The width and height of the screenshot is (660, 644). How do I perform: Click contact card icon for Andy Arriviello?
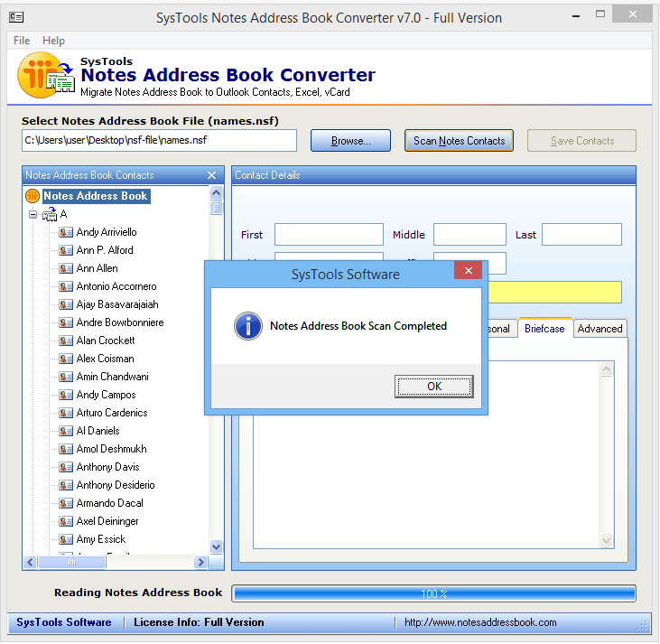tap(66, 232)
